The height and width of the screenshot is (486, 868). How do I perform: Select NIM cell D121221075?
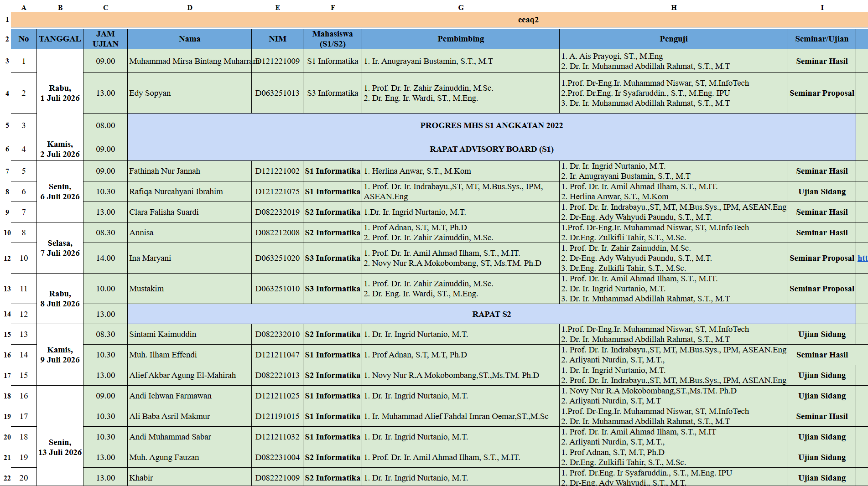[x=277, y=191]
